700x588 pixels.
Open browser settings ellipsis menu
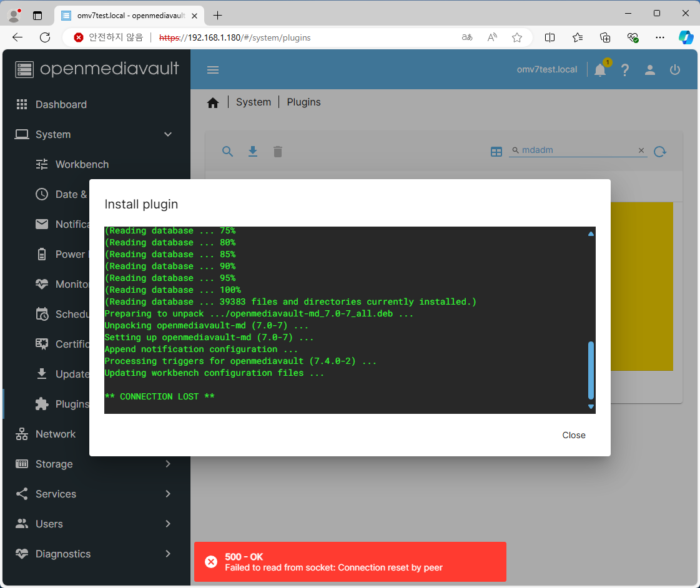(x=660, y=37)
